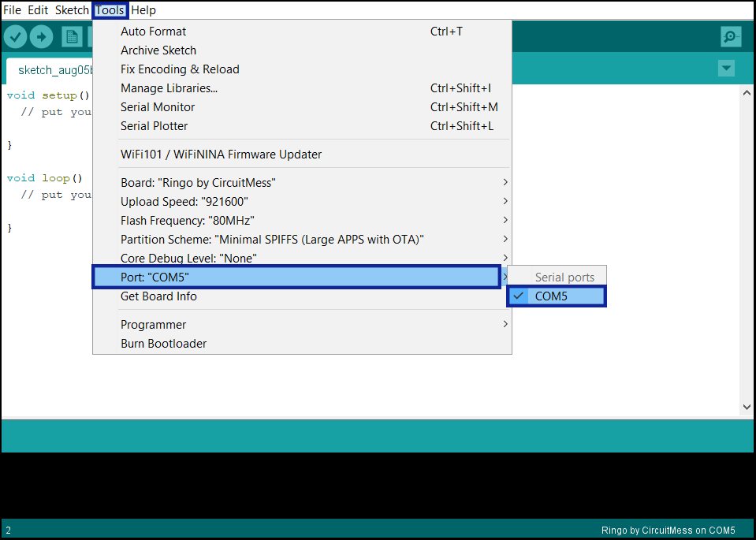Click the Verify checkmark icon
Screen dimensions: 756x540
click(x=16, y=36)
